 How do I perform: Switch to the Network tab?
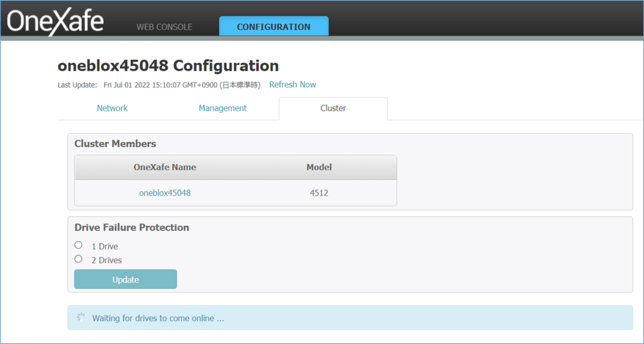pyautogui.click(x=112, y=108)
